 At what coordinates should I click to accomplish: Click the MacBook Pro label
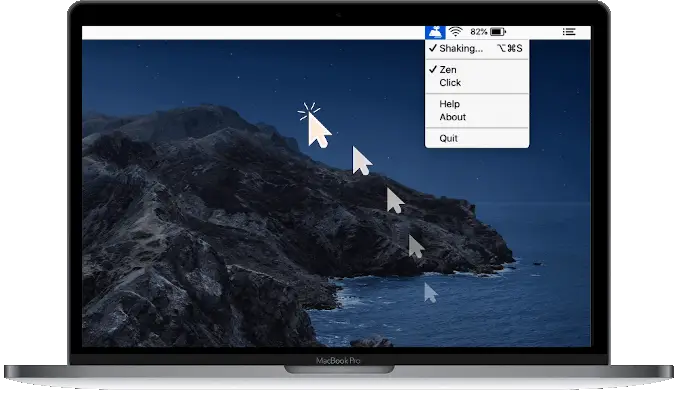(x=338, y=361)
